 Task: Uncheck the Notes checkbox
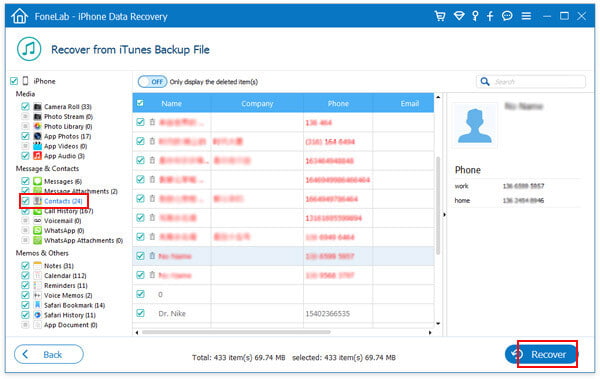point(25,266)
